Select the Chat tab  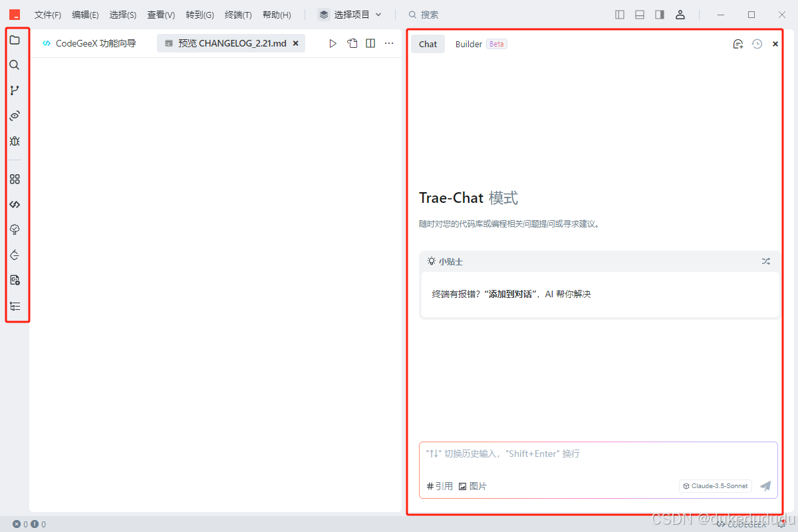click(428, 44)
